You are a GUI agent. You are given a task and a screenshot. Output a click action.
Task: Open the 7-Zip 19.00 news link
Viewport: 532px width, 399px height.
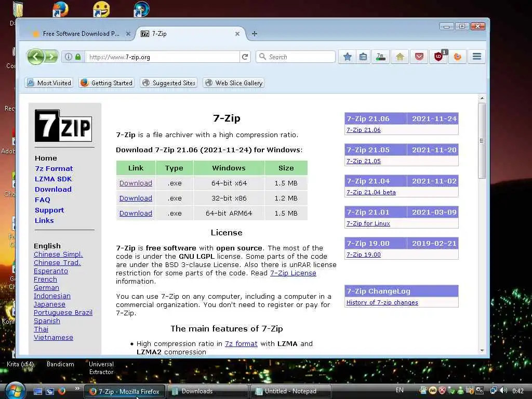pos(363,255)
